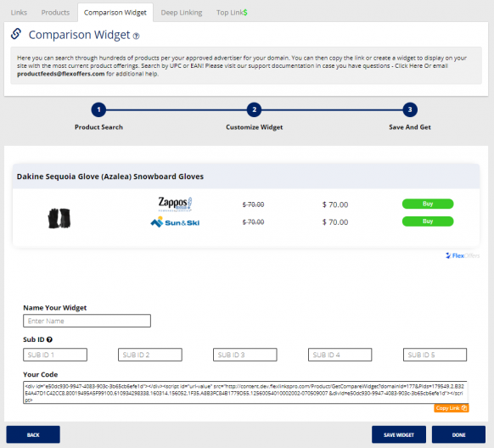This screenshot has width=494, height=448.
Task: Click the Dakine Sequoia Glove product title
Action: pyautogui.click(x=110, y=176)
